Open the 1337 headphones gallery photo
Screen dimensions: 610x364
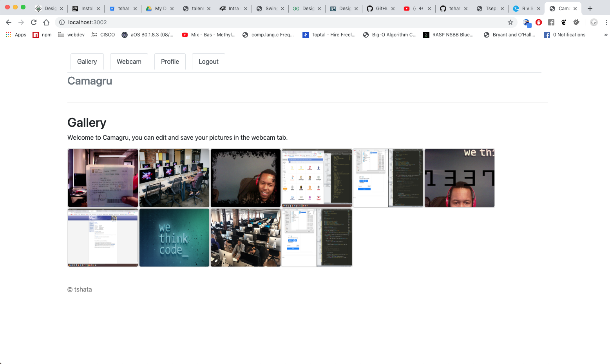[460, 178]
